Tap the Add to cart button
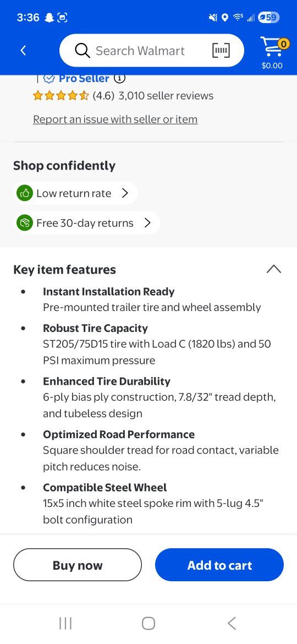The height and width of the screenshot is (644, 297). [219, 565]
